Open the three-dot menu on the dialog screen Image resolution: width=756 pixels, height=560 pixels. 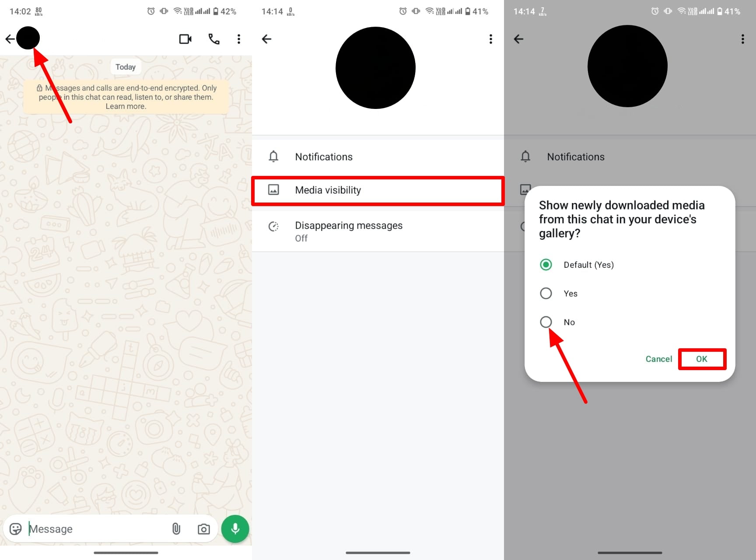pos(742,39)
